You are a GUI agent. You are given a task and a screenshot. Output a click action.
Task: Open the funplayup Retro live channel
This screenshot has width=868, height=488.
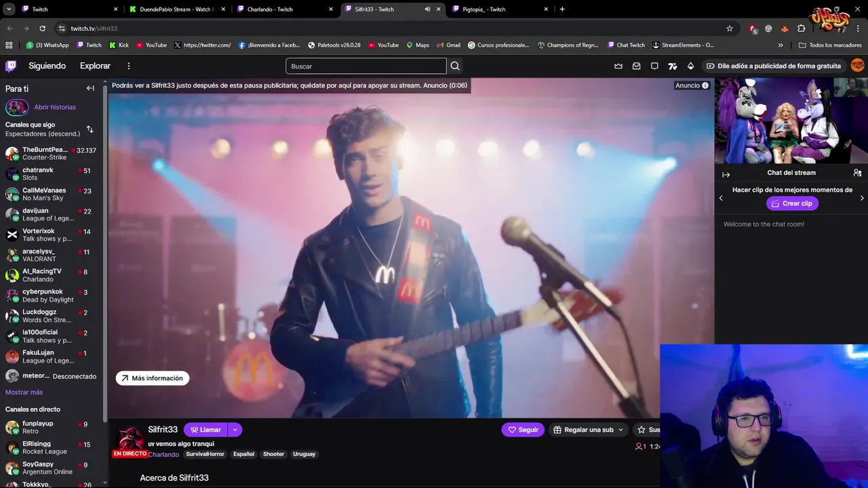[51, 427]
